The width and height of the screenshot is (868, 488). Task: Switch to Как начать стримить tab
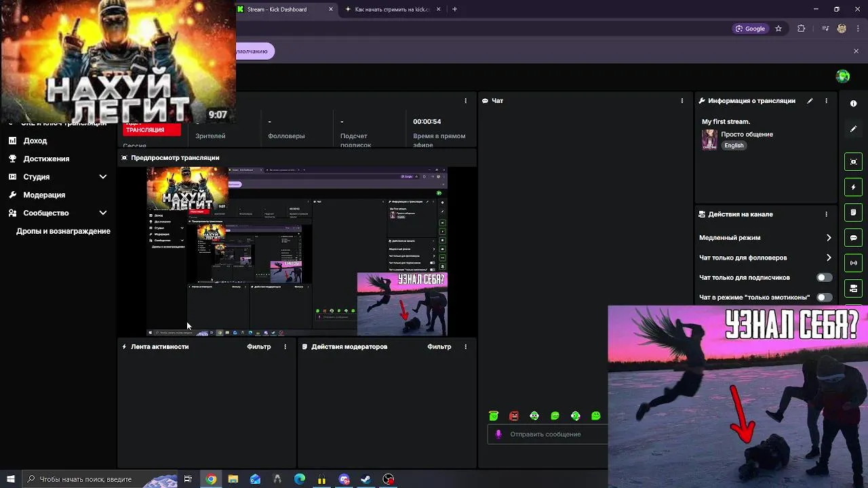point(393,9)
